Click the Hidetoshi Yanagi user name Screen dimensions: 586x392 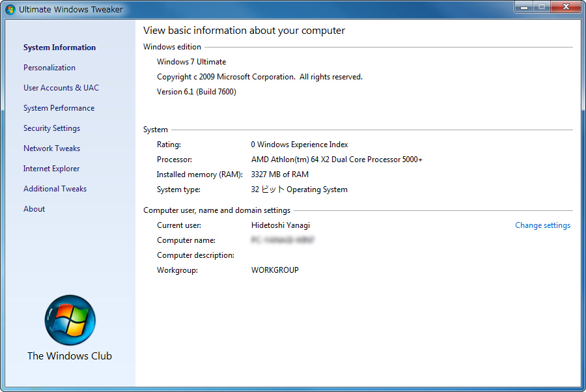click(280, 225)
